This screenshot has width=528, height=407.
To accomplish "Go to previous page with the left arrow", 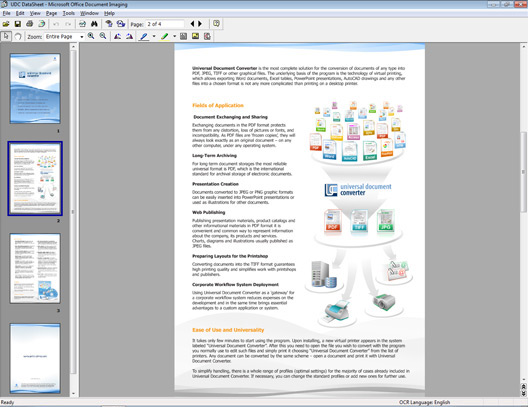I will 192,24.
